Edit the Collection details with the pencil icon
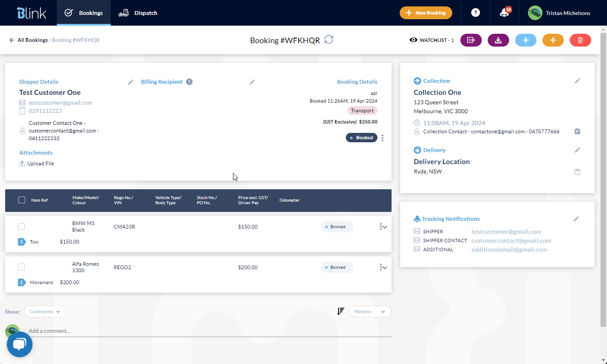The width and height of the screenshot is (607, 364). coord(578,80)
